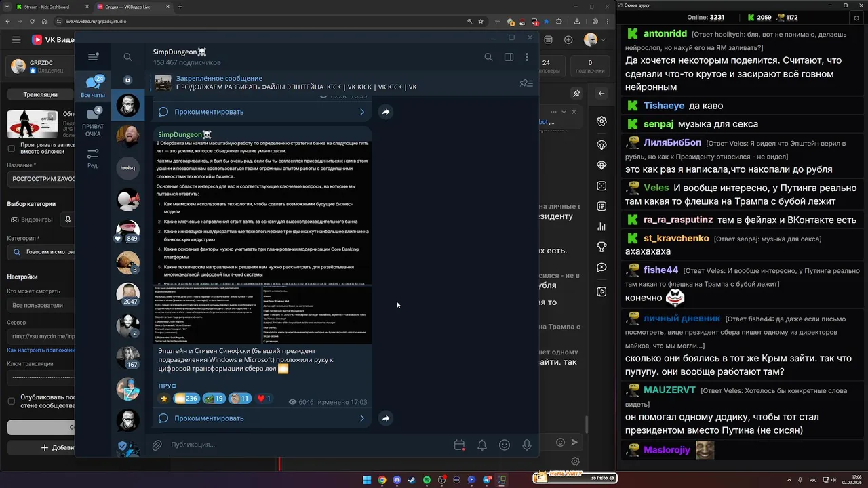Open the Telegram hamburger menu

click(x=93, y=57)
